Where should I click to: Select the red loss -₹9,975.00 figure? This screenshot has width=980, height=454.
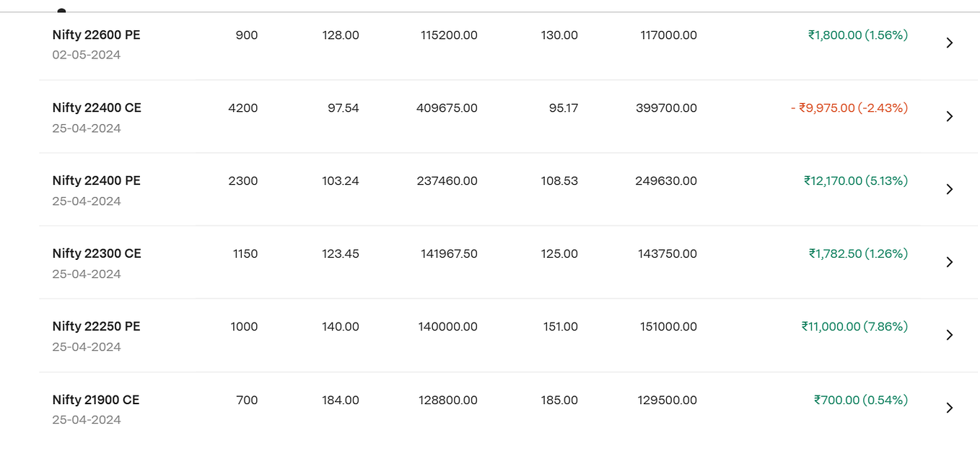coord(848,108)
